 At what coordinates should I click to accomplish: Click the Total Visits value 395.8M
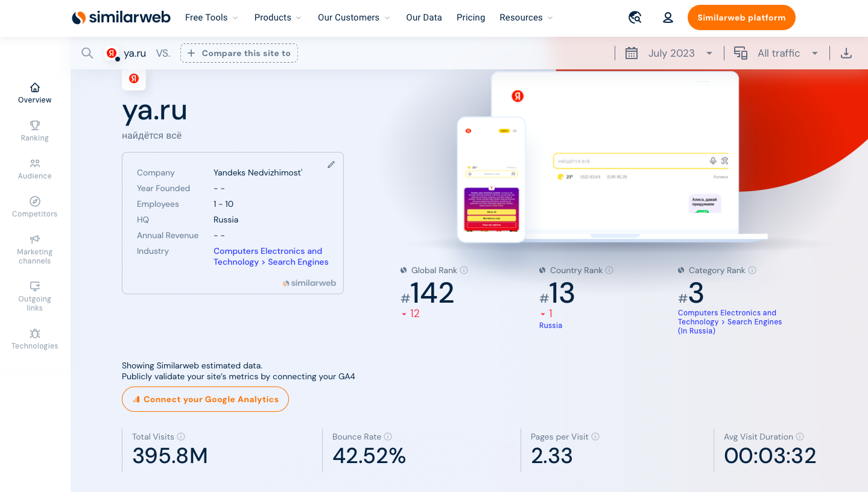pos(170,456)
